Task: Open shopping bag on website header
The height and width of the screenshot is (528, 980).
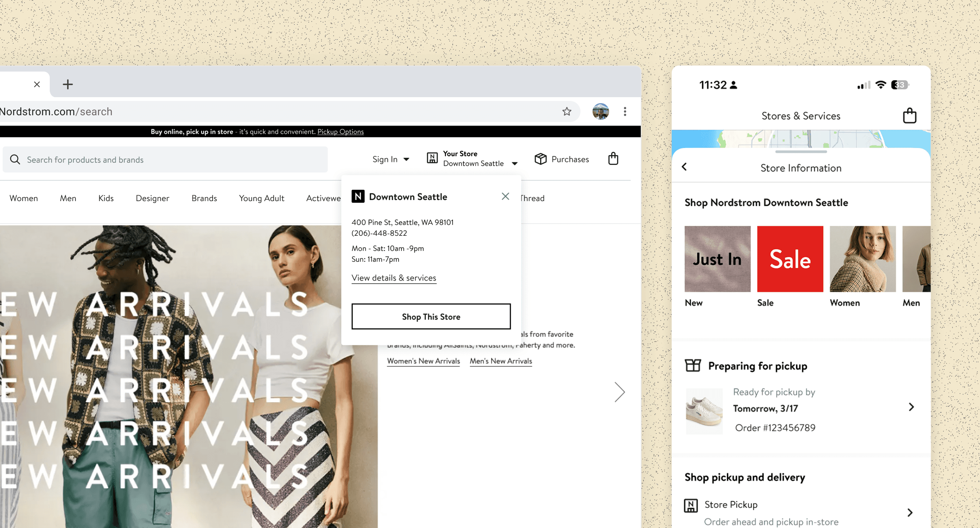Action: (613, 159)
